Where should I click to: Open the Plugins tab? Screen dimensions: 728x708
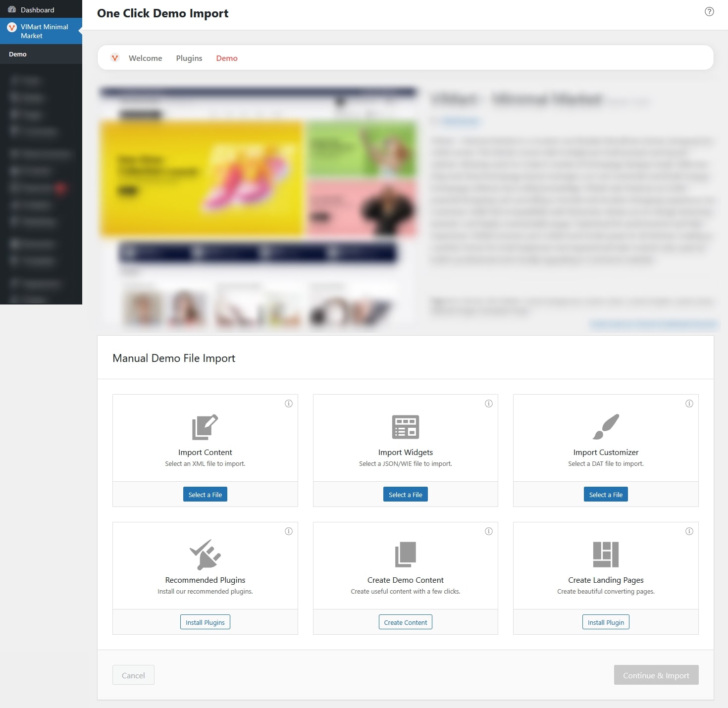pos(189,58)
